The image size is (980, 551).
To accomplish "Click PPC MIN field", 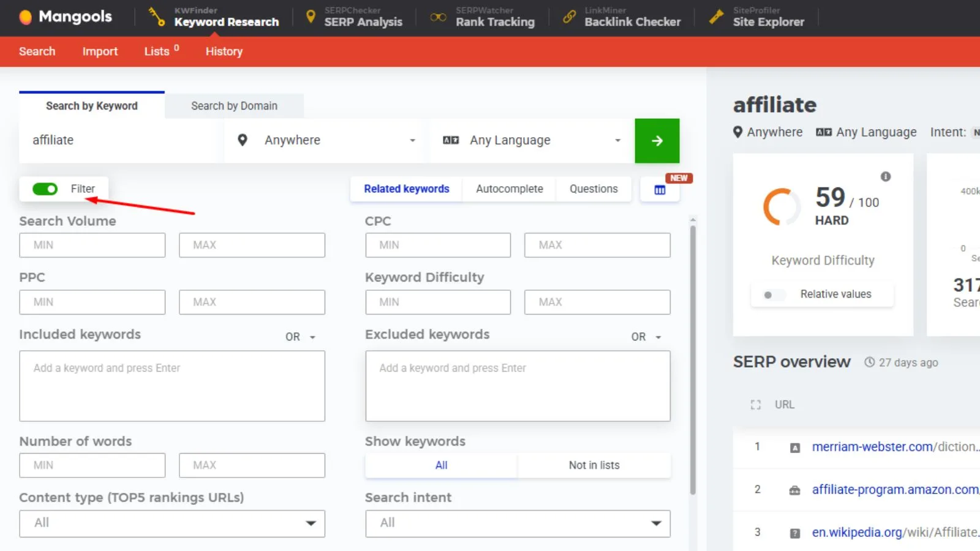I will coord(92,302).
